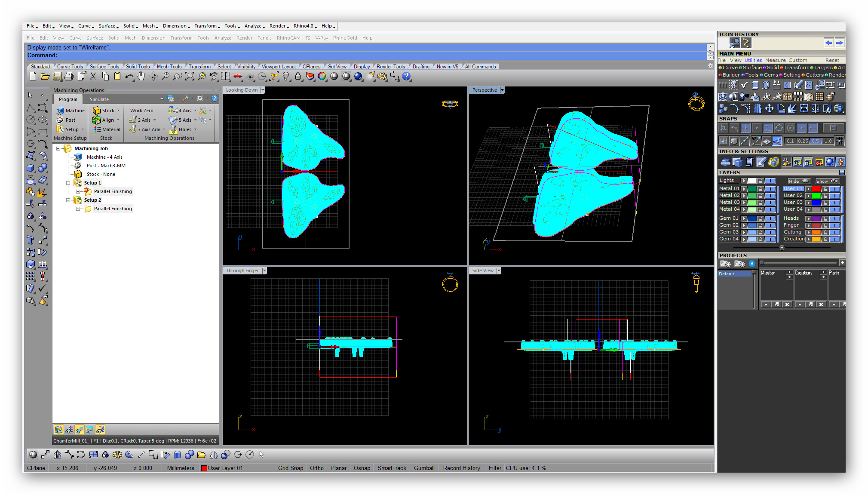The height and width of the screenshot is (495, 868).
Task: Click the Lock objects padlock icon
Action: point(298,77)
